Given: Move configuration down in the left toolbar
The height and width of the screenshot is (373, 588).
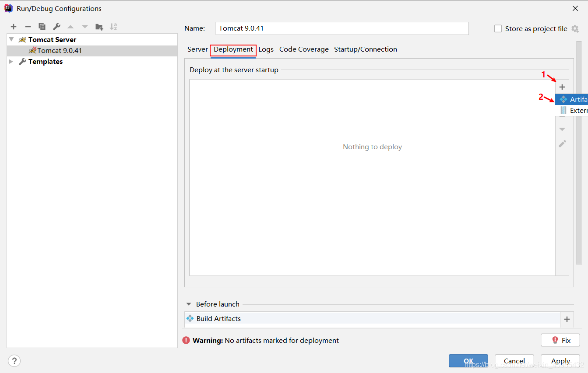Looking at the screenshot, I should [85, 27].
